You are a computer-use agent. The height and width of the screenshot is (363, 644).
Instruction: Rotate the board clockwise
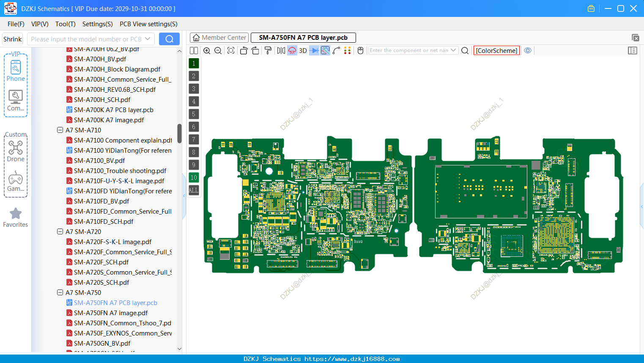(255, 50)
